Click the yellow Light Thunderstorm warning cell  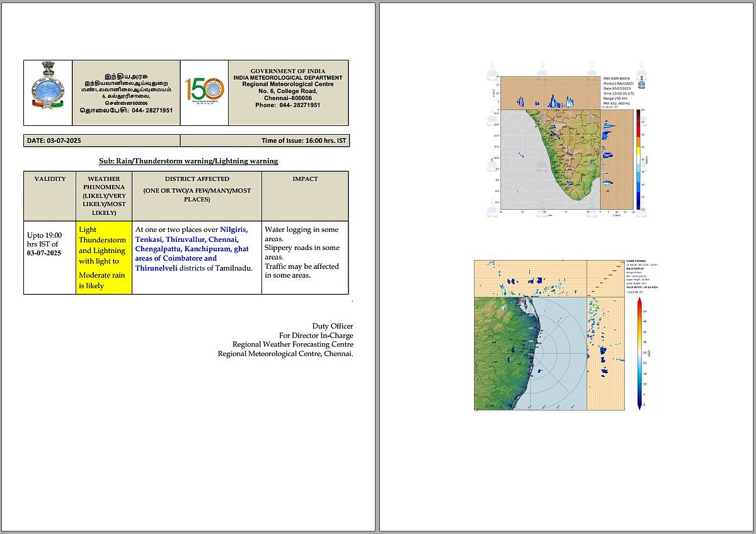(x=103, y=257)
